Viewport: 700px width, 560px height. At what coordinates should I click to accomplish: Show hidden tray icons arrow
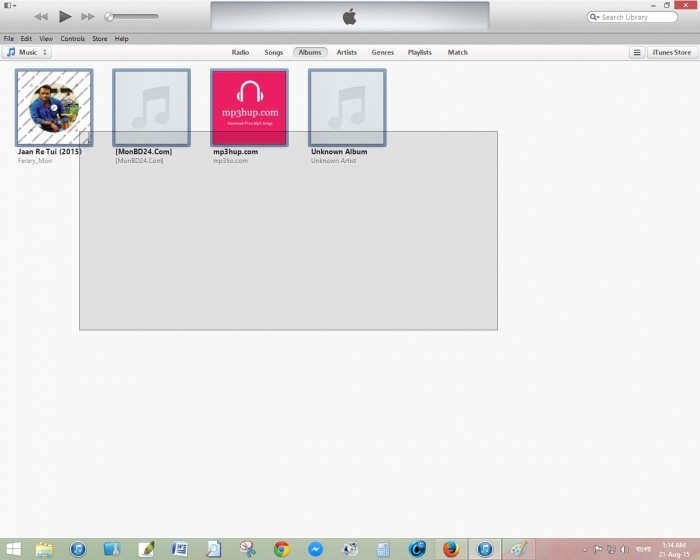[584, 550]
